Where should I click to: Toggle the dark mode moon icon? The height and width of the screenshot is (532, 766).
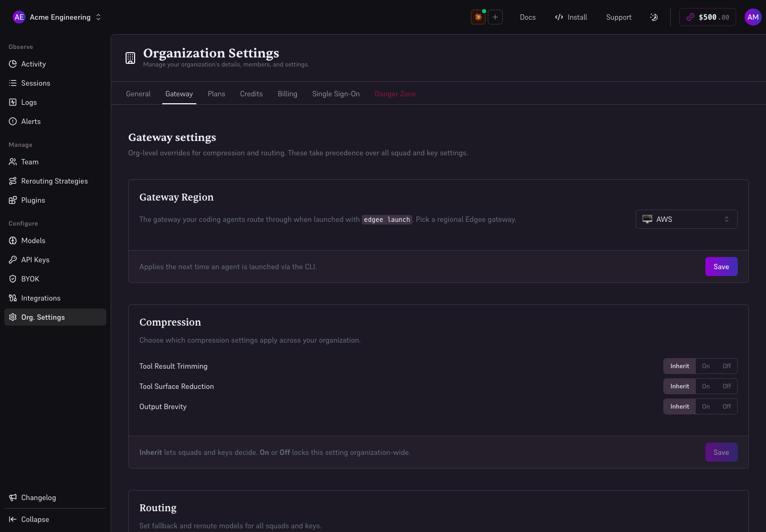pyautogui.click(x=654, y=17)
